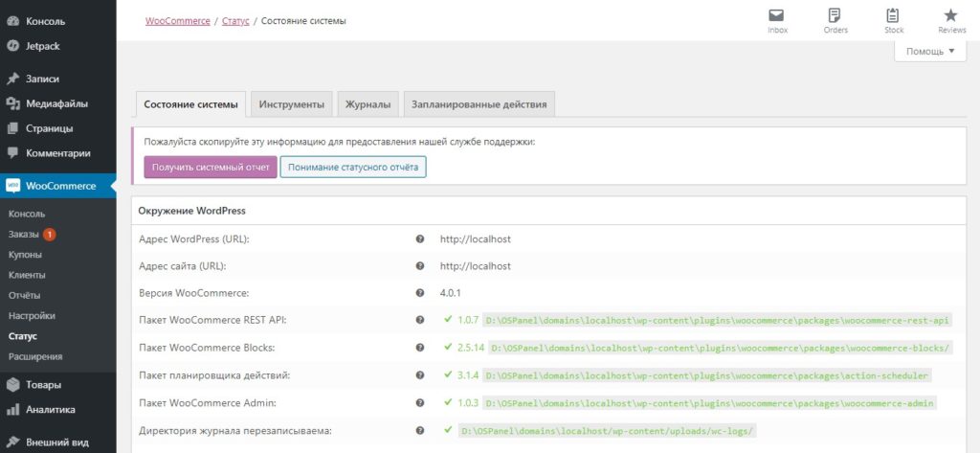This screenshot has height=453, width=980.
Task: Click the action-scheduler package path
Action: pyautogui.click(x=707, y=375)
